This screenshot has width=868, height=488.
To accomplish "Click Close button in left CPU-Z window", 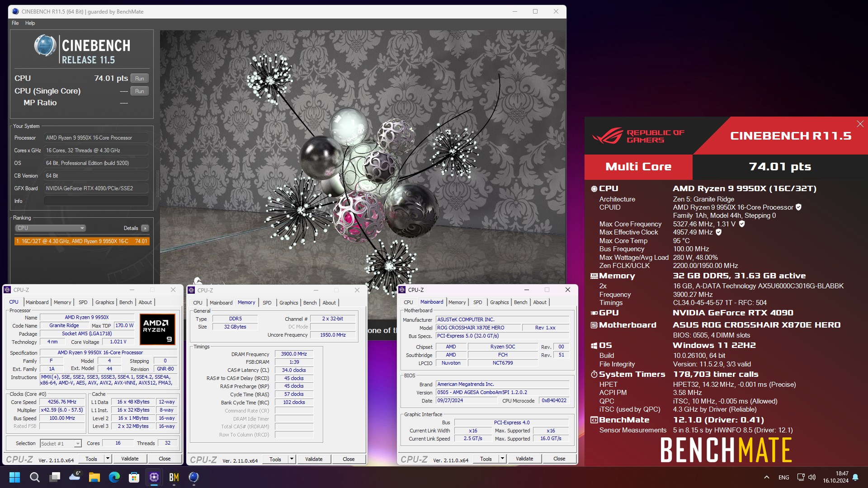I will click(165, 459).
